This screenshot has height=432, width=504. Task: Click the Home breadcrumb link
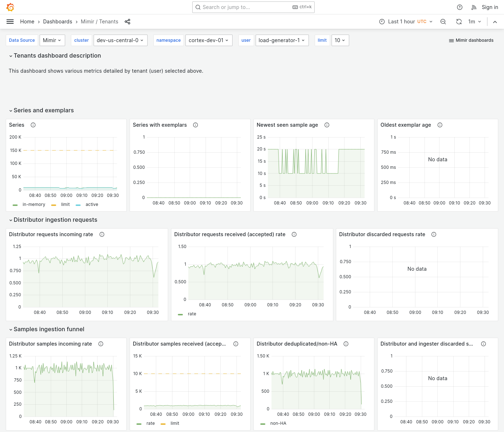point(27,22)
